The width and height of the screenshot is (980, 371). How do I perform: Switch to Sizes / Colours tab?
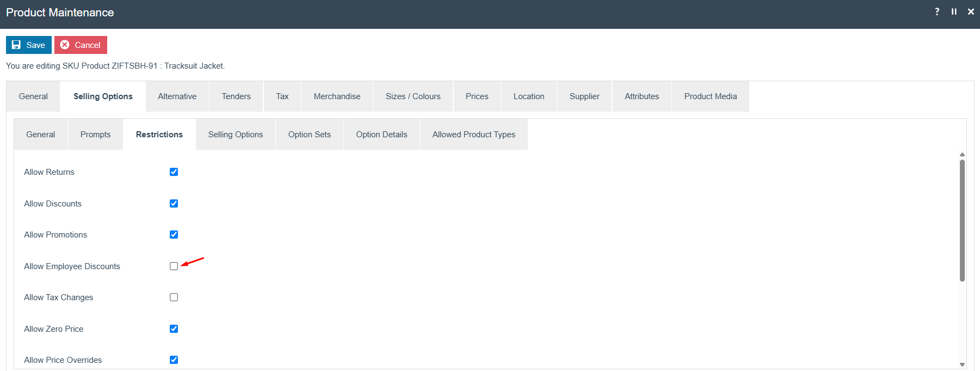413,96
